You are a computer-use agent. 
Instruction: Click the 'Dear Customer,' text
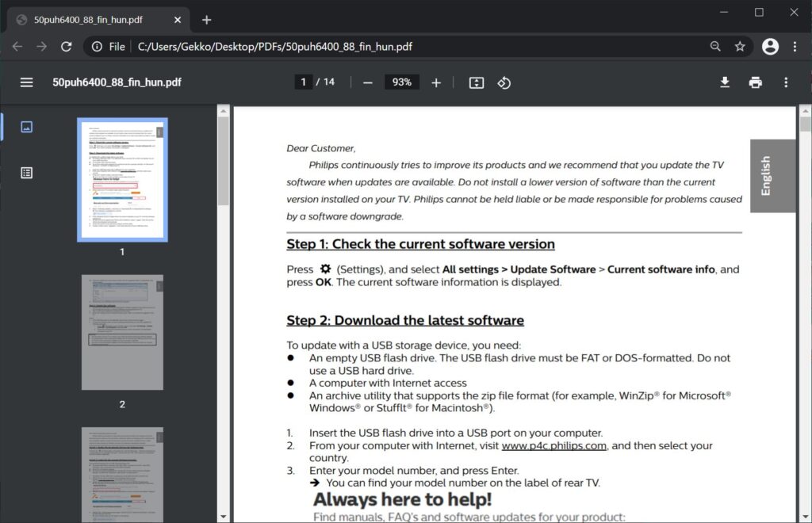pyautogui.click(x=321, y=148)
